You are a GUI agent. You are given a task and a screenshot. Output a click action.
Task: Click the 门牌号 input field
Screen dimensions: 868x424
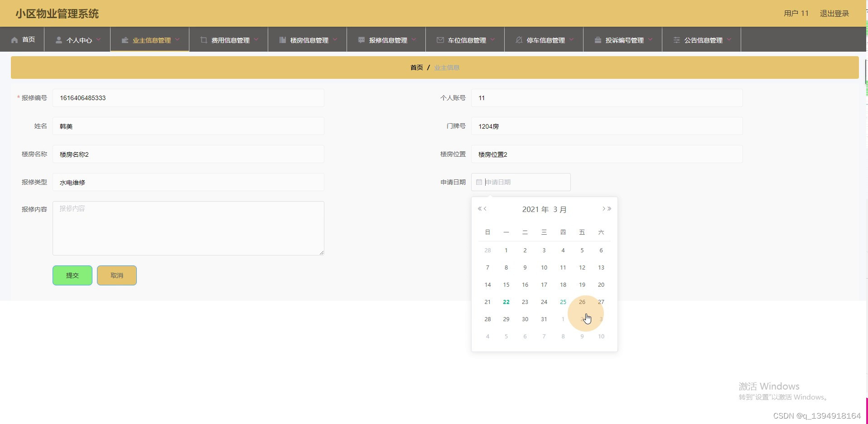[607, 126]
